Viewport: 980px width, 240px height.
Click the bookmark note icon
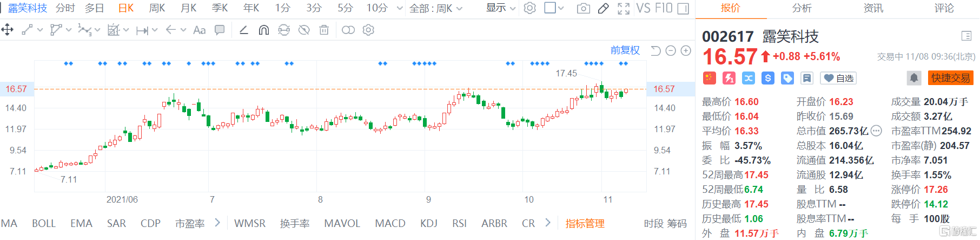tap(807, 78)
